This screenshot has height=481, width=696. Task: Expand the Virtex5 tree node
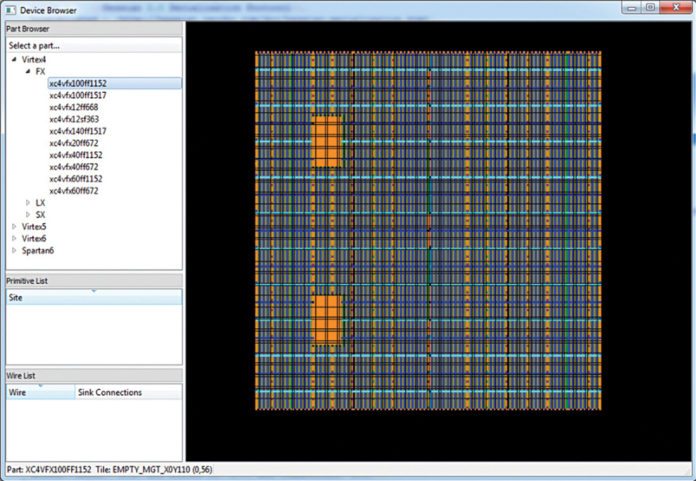click(x=14, y=227)
